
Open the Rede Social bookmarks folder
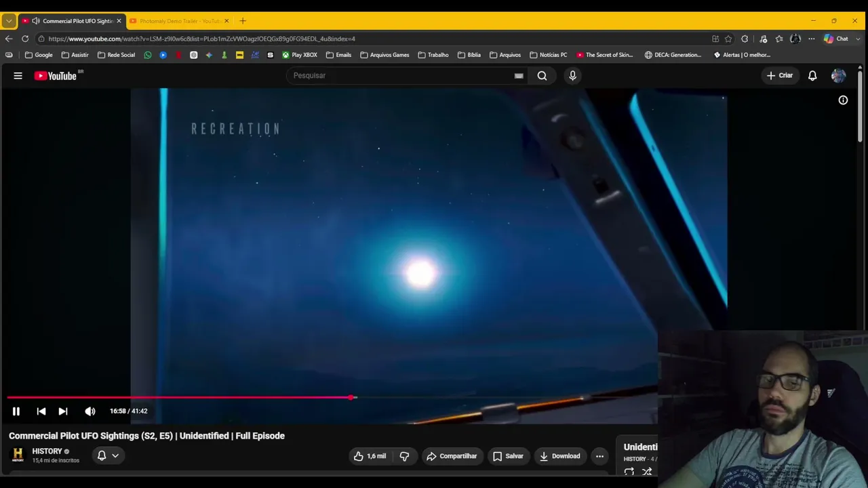(x=116, y=55)
